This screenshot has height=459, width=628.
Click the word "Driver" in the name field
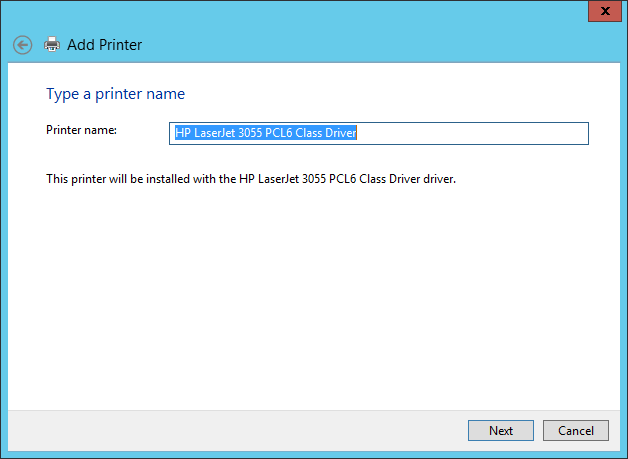339,133
